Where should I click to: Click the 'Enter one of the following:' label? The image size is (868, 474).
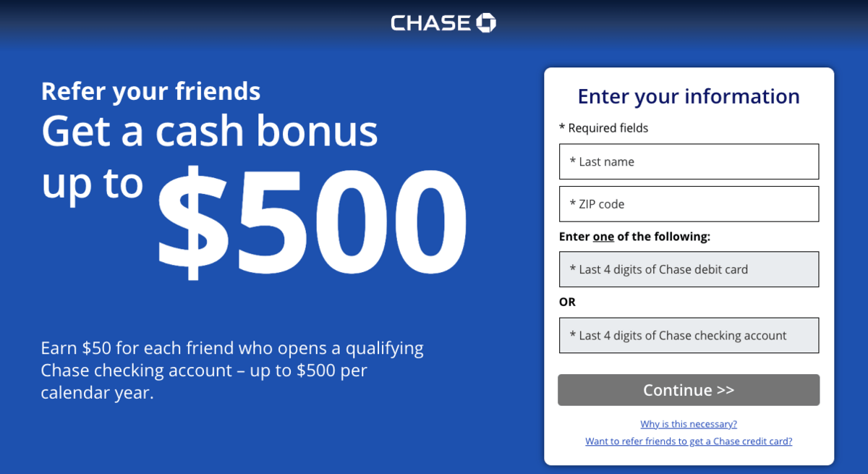coord(634,237)
